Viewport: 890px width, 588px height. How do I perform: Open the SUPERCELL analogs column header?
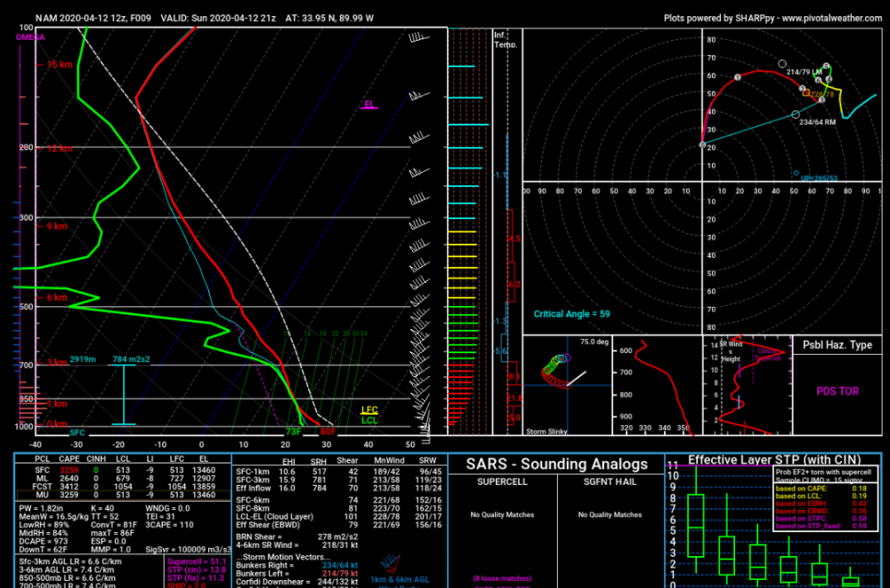pyautogui.click(x=502, y=482)
